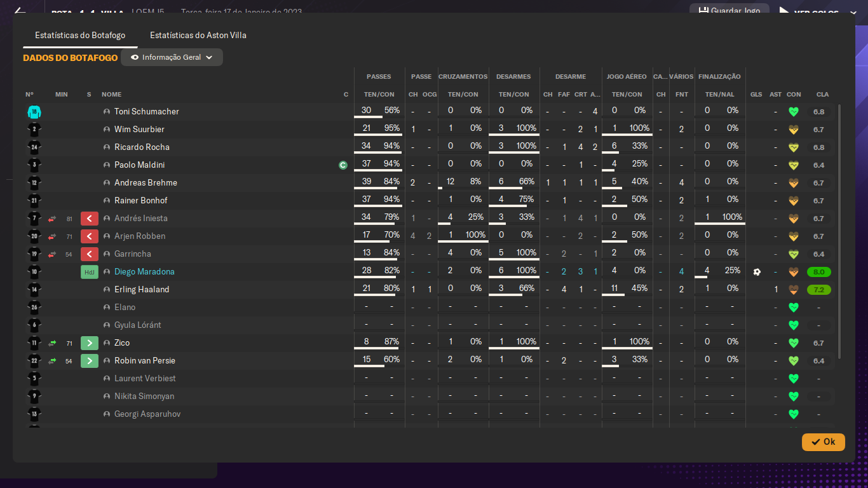Image resolution: width=868 pixels, height=488 pixels.
Task: Click swap arrows icon in Zico row
Action: 52,343
